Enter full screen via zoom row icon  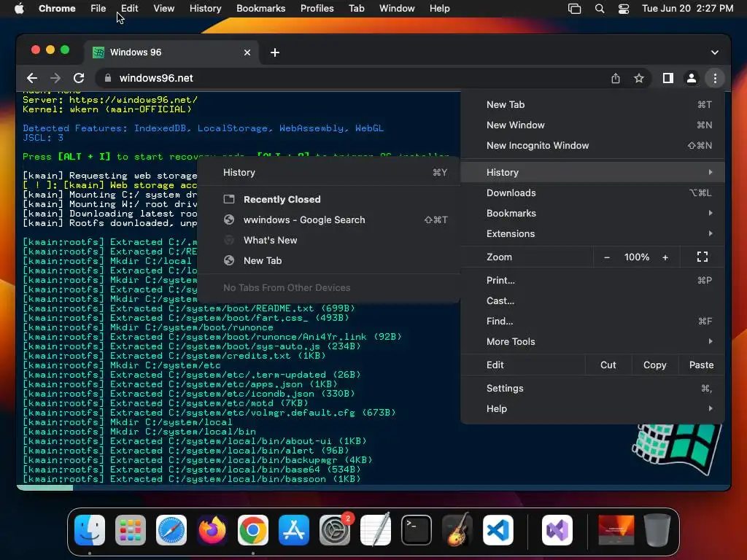(x=703, y=257)
